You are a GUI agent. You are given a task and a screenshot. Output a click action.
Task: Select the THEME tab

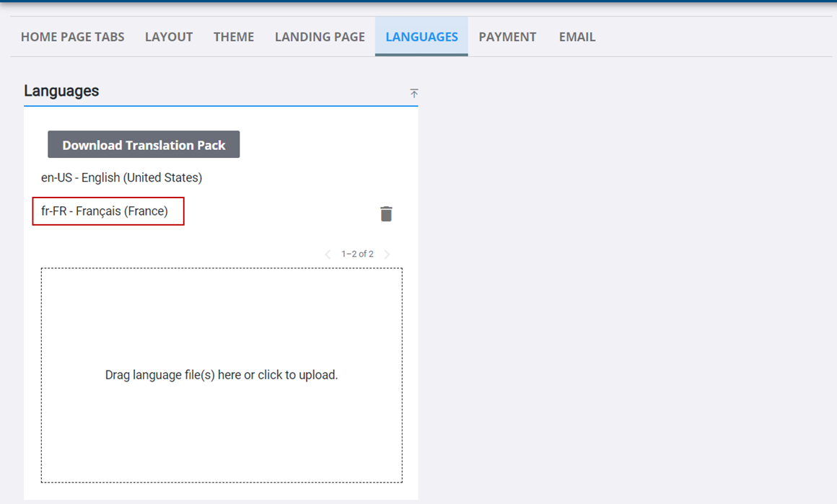pyautogui.click(x=233, y=36)
